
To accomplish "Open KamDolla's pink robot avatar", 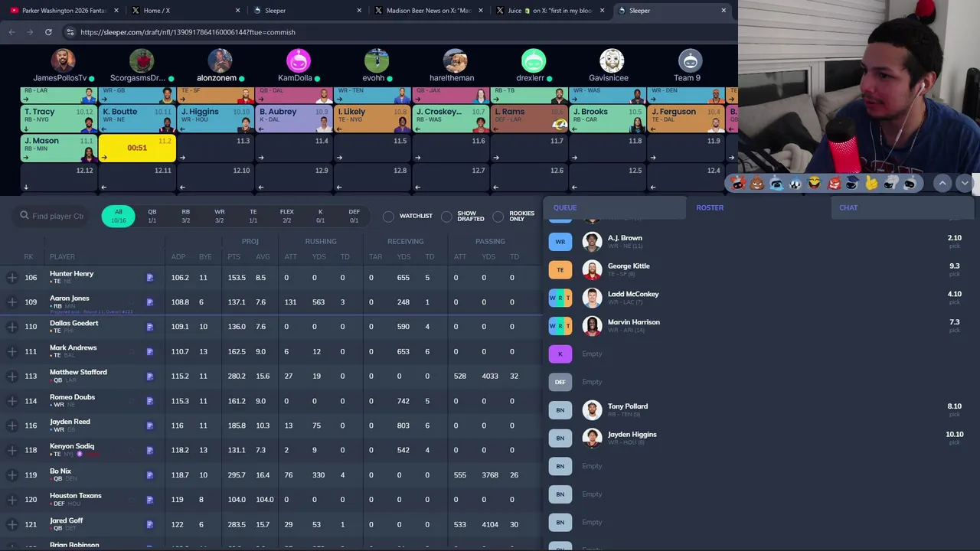I will click(x=298, y=60).
